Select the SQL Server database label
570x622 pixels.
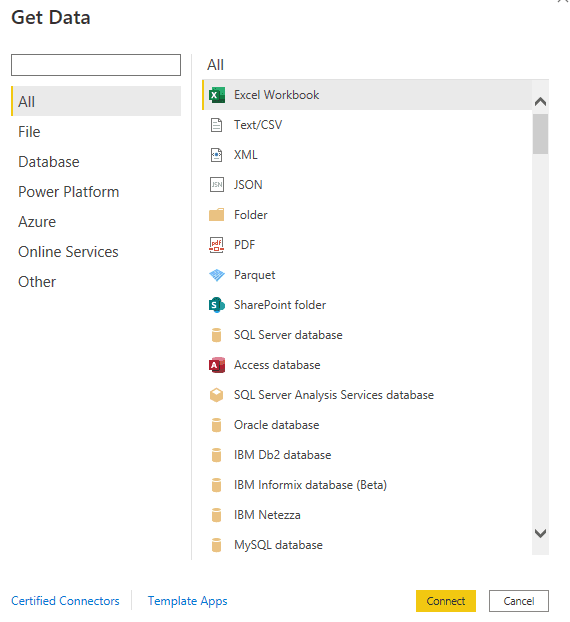288,335
